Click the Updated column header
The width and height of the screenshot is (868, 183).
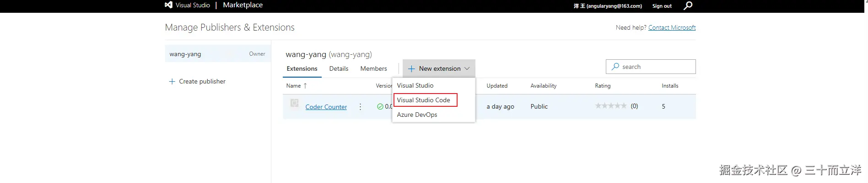497,86
